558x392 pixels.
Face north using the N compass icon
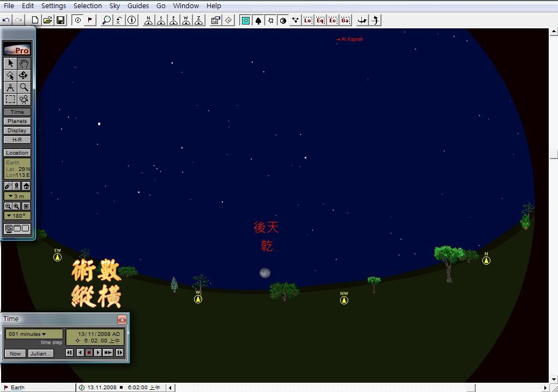tap(148, 20)
